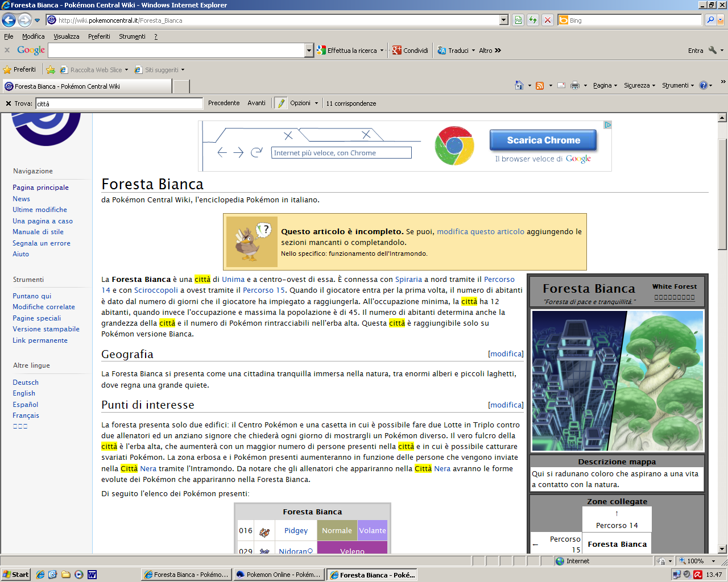Click in the Google toolbar search field
Screen dimensions: 728x582
176,51
